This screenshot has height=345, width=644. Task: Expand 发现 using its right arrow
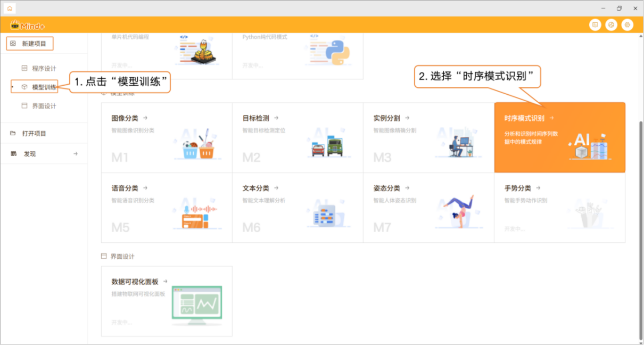click(x=76, y=154)
